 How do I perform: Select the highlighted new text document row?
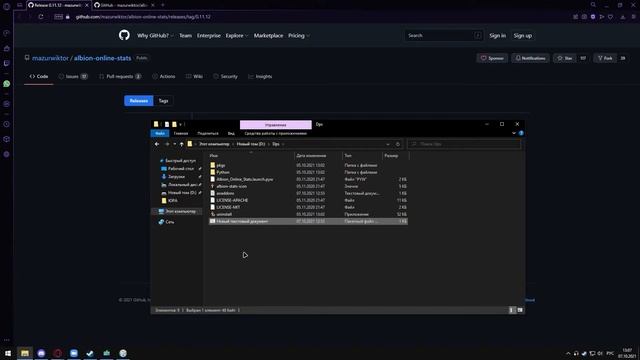(x=308, y=221)
